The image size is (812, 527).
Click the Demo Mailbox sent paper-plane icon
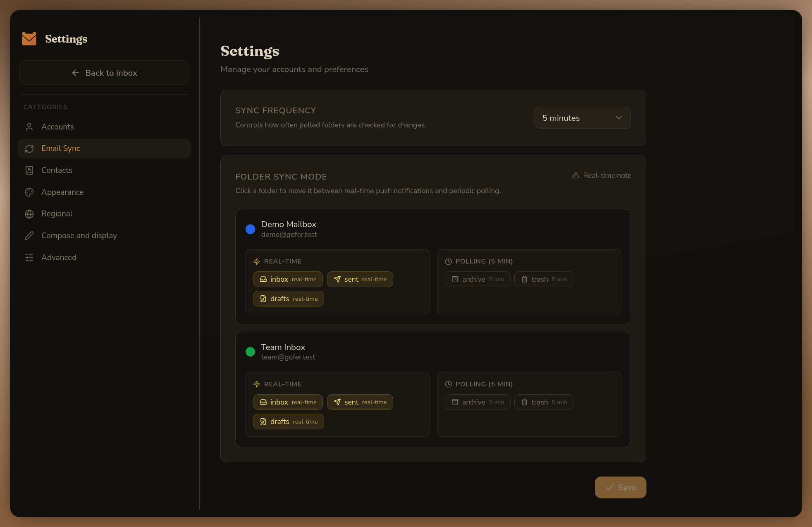(337, 279)
